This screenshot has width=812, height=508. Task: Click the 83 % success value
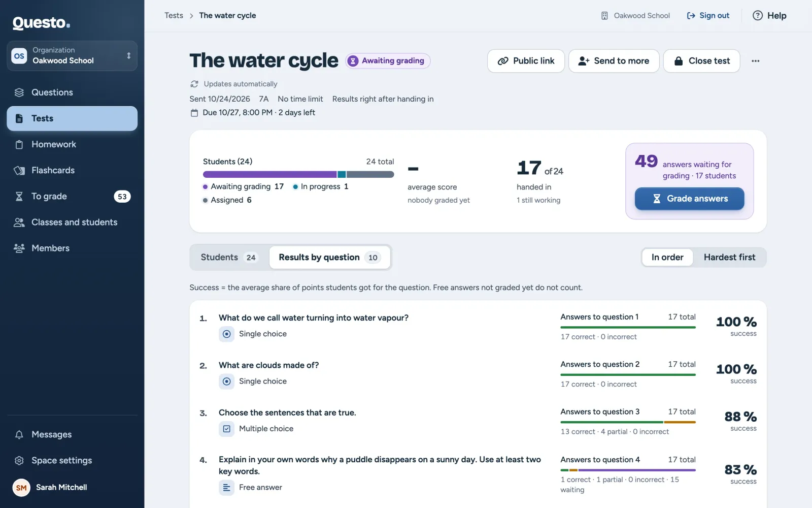(x=740, y=469)
